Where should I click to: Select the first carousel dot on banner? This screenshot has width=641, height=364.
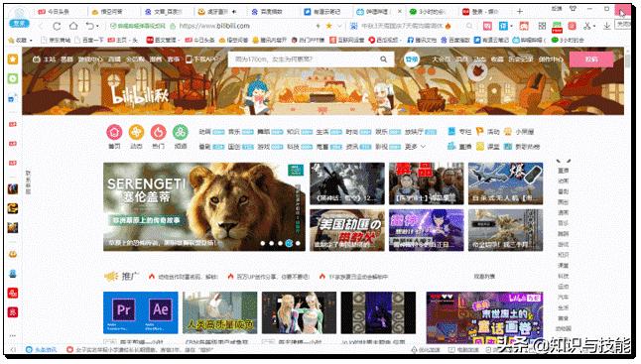tap(263, 243)
